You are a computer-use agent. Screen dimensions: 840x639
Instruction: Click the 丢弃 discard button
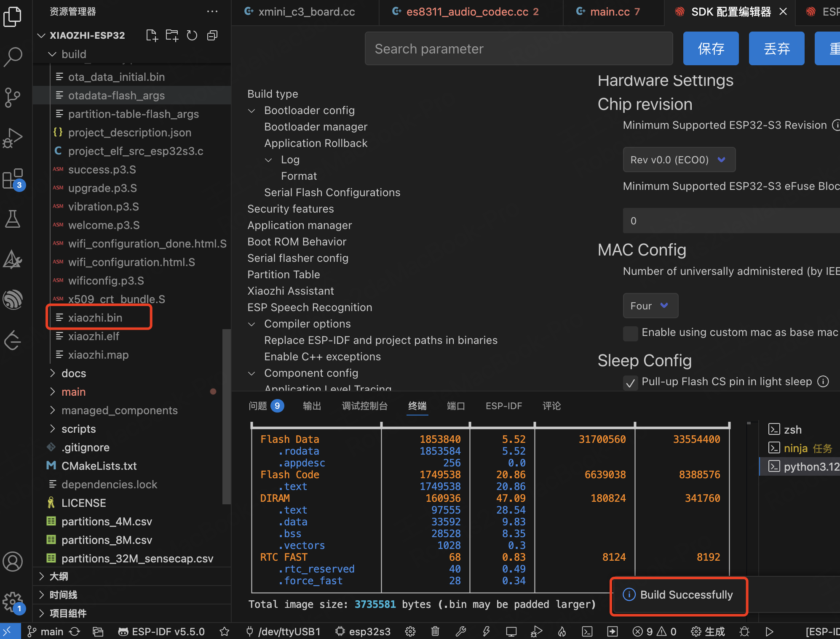click(776, 49)
